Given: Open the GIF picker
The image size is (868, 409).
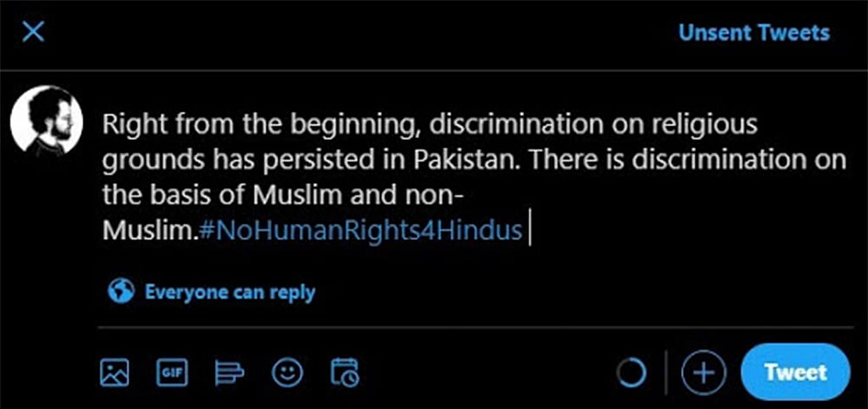Looking at the screenshot, I should point(171,373).
